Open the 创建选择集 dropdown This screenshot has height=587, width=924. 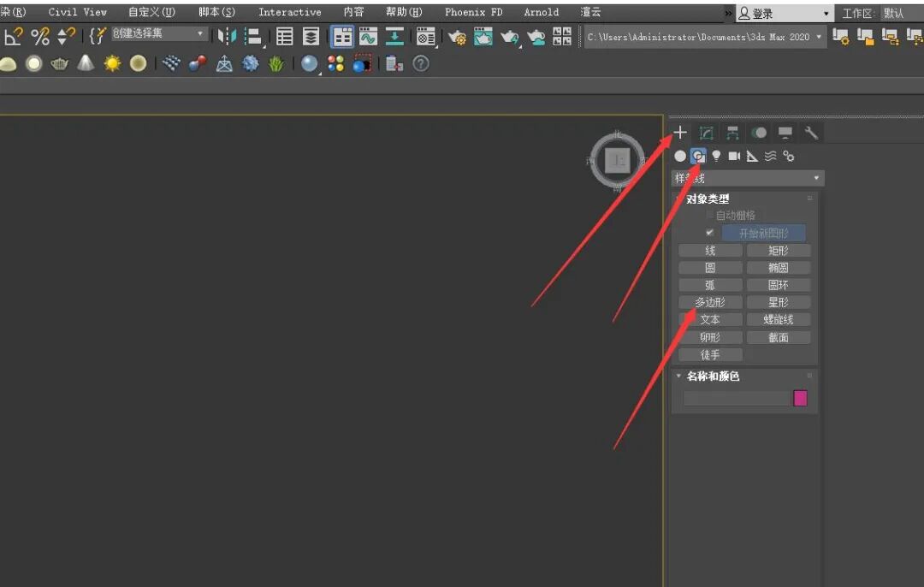pyautogui.click(x=159, y=33)
